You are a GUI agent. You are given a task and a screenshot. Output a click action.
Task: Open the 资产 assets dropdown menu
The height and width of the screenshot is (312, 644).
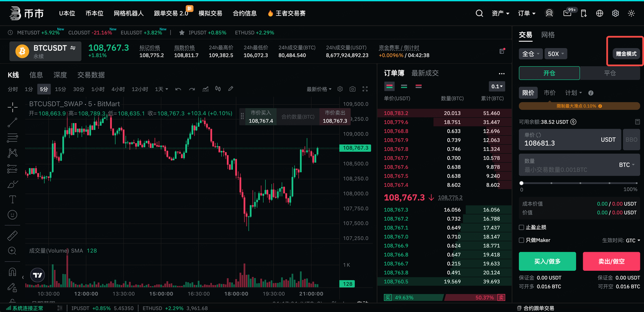click(x=500, y=14)
